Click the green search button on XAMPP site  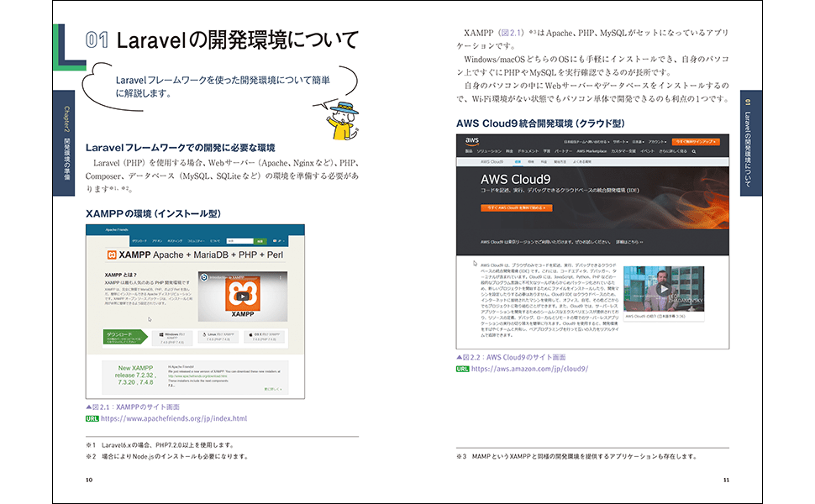[x=260, y=241]
